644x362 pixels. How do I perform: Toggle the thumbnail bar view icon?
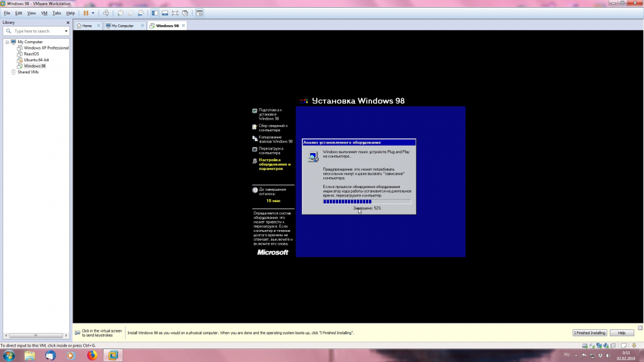[x=165, y=13]
